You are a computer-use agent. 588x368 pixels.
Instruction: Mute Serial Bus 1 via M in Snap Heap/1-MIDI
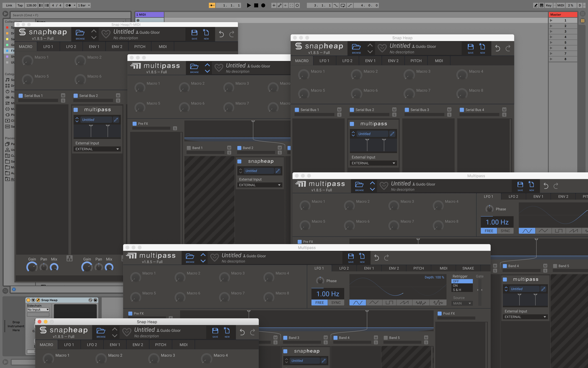tap(63, 95)
